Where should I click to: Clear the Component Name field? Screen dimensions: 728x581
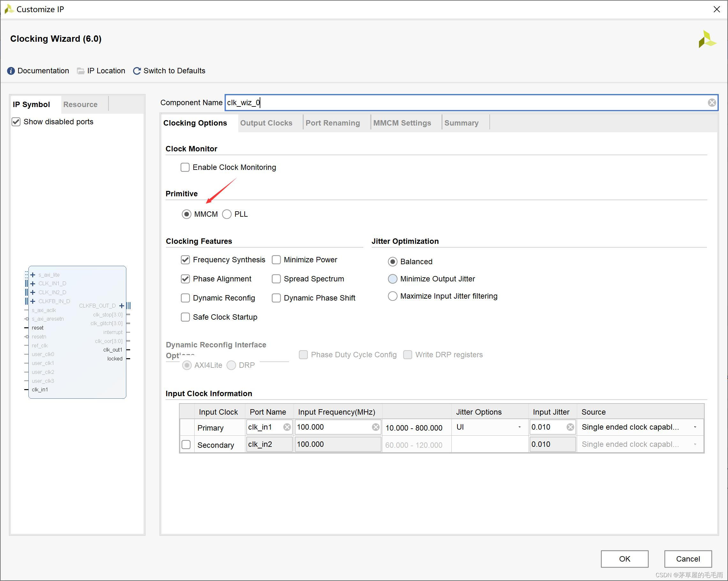(x=712, y=103)
